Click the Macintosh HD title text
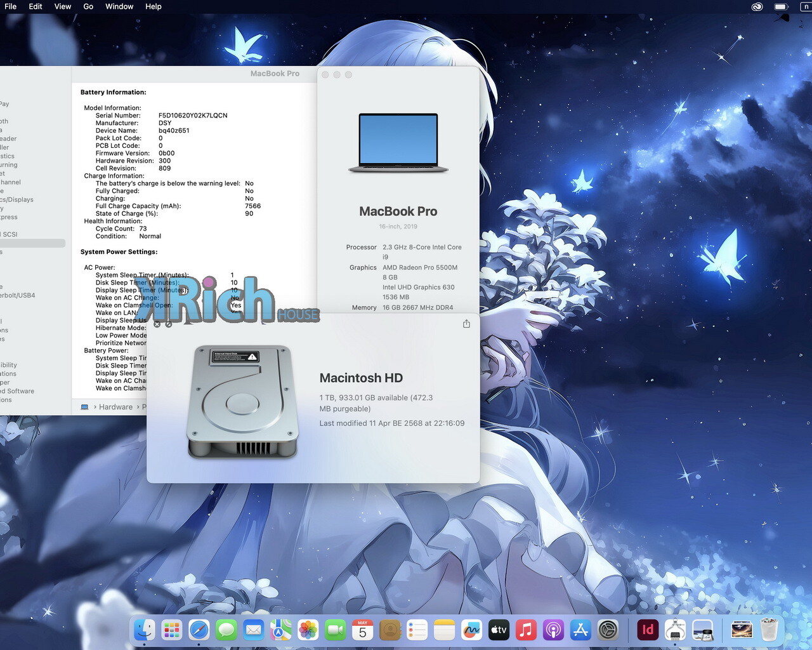812x650 pixels. (361, 378)
